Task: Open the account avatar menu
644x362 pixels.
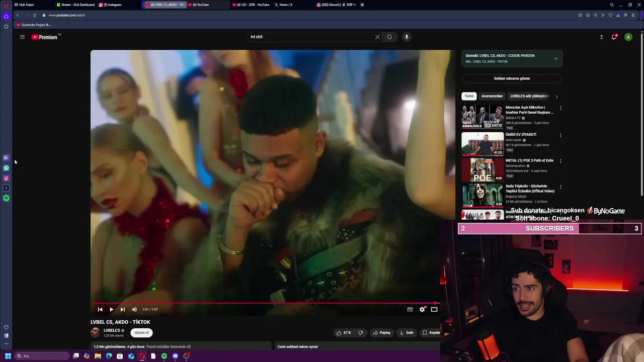Action: [628, 37]
